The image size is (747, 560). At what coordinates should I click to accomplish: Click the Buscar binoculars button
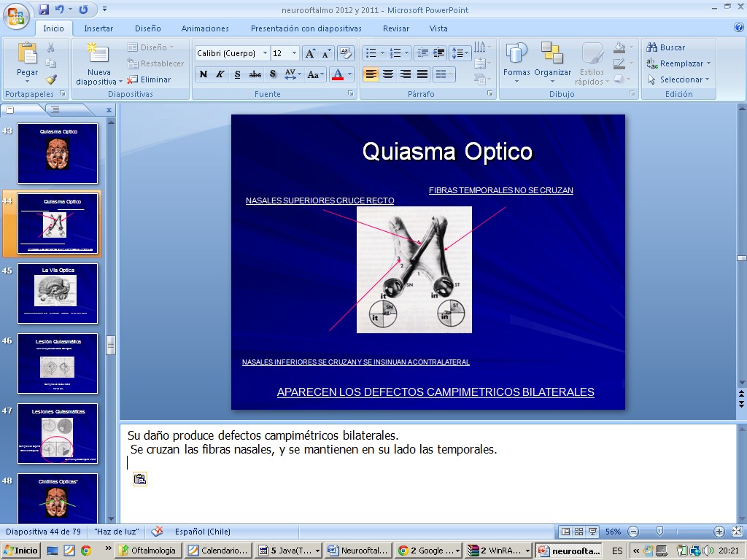tap(665, 47)
